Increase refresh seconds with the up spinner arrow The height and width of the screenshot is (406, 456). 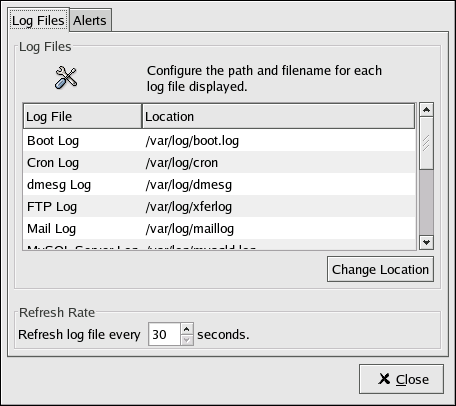[x=187, y=329]
